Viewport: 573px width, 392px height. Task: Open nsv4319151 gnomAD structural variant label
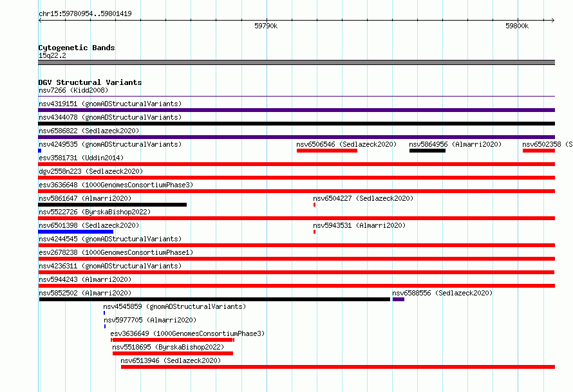coord(110,104)
